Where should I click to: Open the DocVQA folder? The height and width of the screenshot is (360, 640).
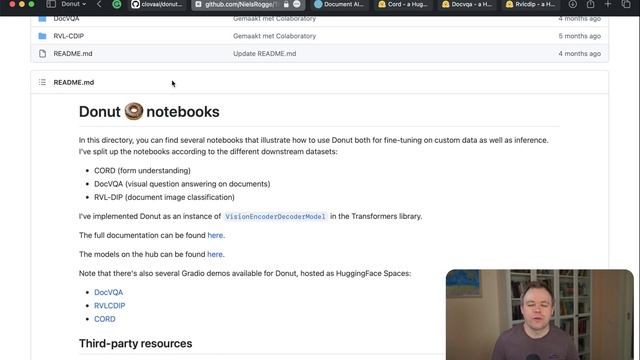click(x=66, y=19)
